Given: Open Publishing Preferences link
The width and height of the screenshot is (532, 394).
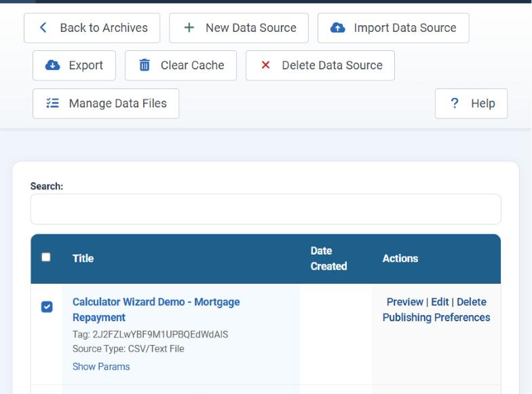Looking at the screenshot, I should [x=436, y=317].
